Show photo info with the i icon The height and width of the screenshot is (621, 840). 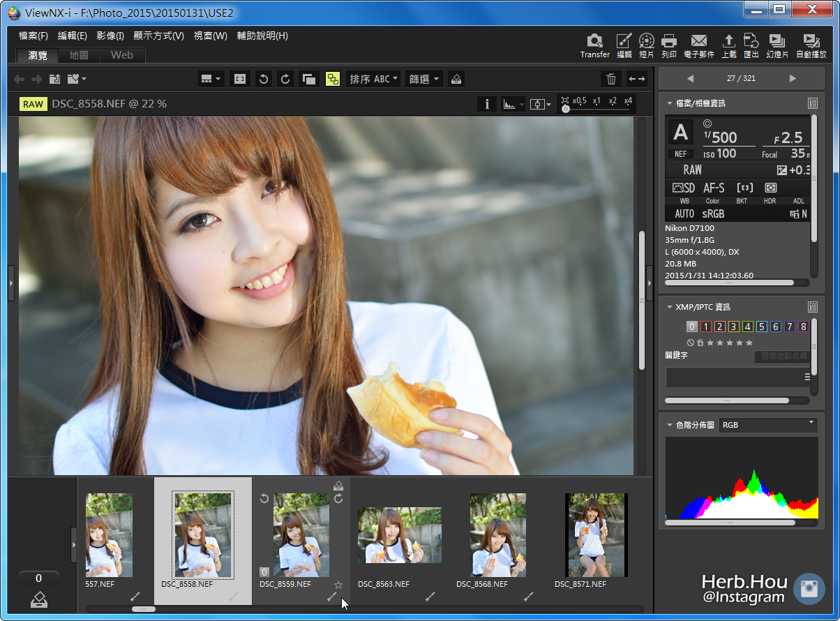click(x=487, y=103)
